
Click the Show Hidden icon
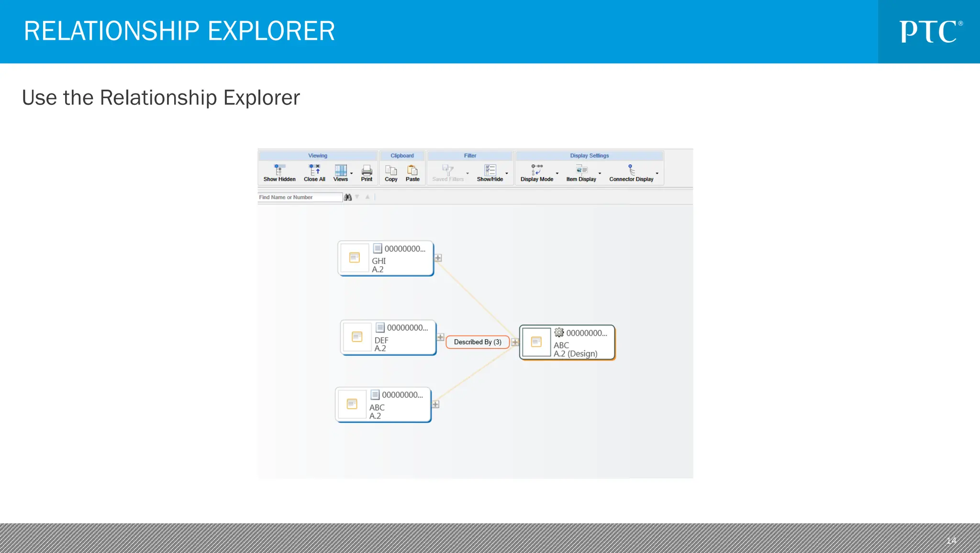(279, 170)
